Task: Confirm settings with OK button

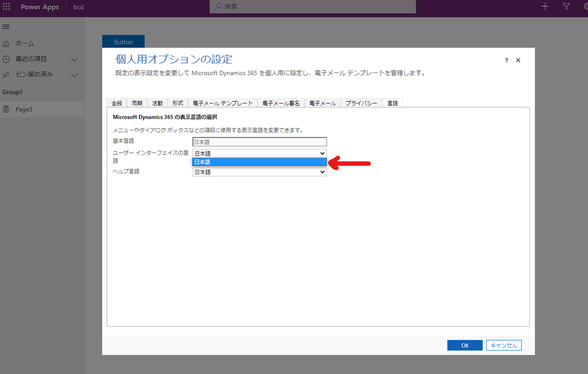Action: tap(465, 345)
